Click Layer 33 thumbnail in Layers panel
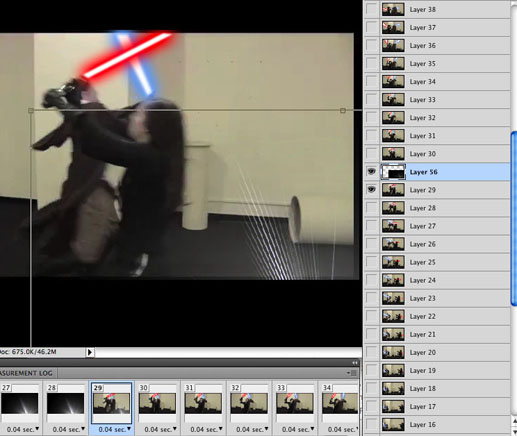517x436 pixels. [393, 99]
